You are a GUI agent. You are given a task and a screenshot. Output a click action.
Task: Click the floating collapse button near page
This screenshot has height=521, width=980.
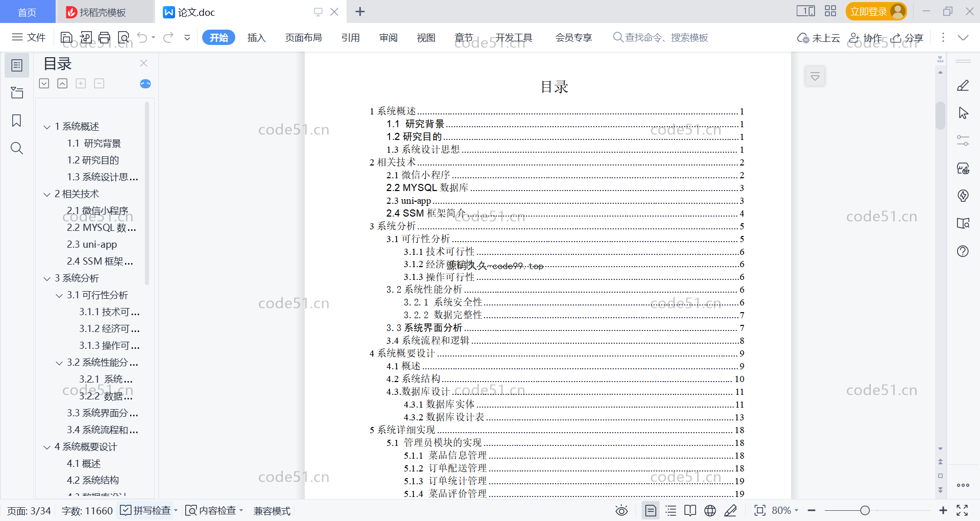click(815, 77)
